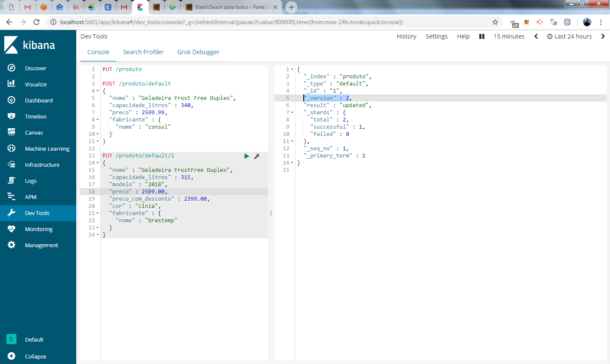The height and width of the screenshot is (364, 610).
Task: Open the console History
Action: coord(406,36)
